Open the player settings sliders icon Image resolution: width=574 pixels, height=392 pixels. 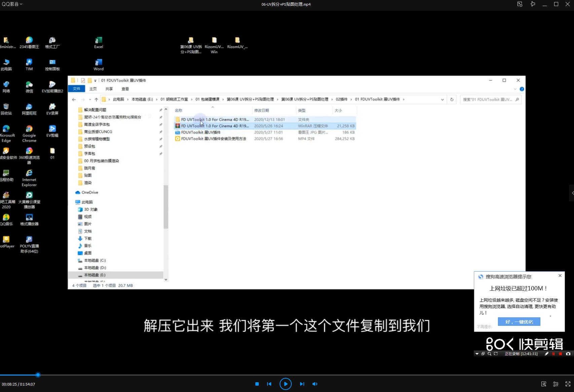[x=556, y=384]
